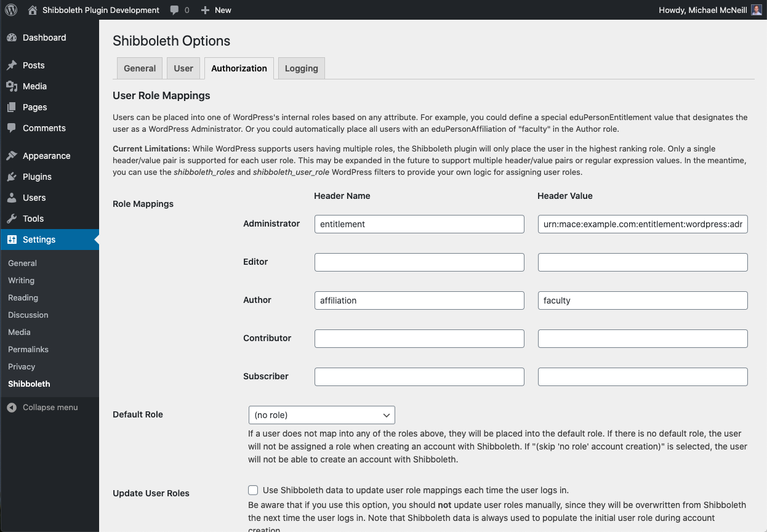Open the comments bubble icon in admin bar
Screen dimensions: 767x532
(x=175, y=10)
